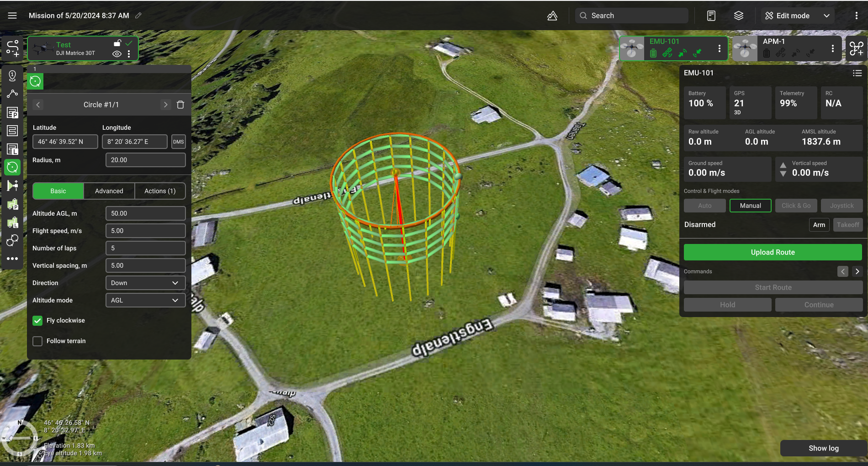Select the LiDAR area tool

pyautogui.click(x=12, y=149)
